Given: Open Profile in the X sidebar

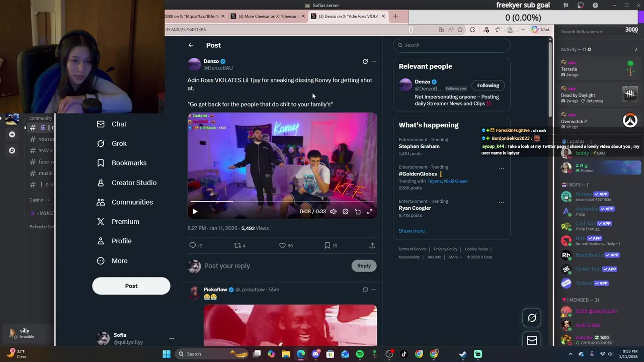Looking at the screenshot, I should coord(114,241).
